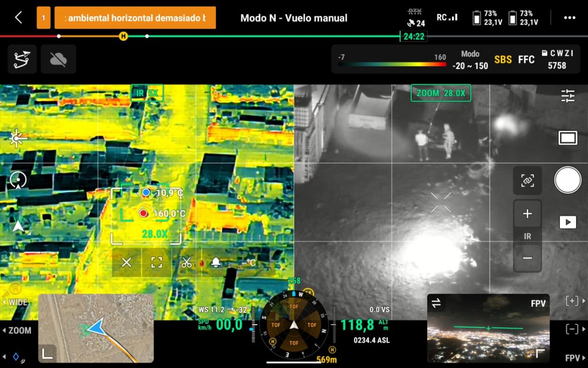The width and height of the screenshot is (588, 368).
Task: Expand the ZOOM camera option
Action: click(x=17, y=330)
